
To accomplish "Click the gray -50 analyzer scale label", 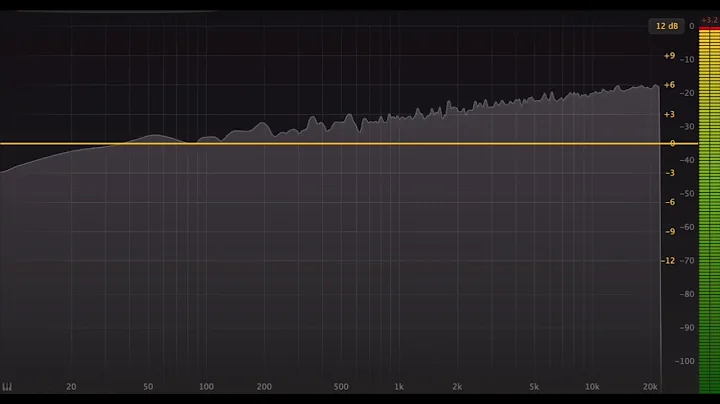I will click(687, 194).
